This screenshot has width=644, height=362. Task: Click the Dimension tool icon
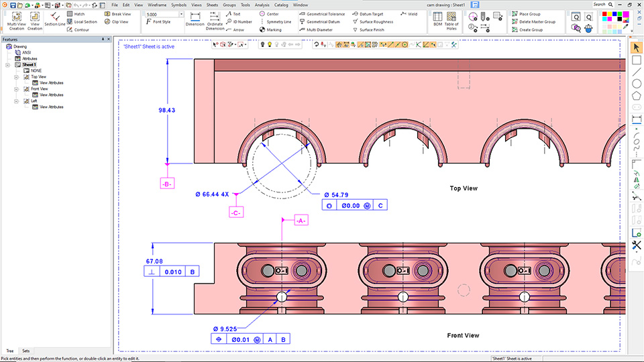click(195, 19)
